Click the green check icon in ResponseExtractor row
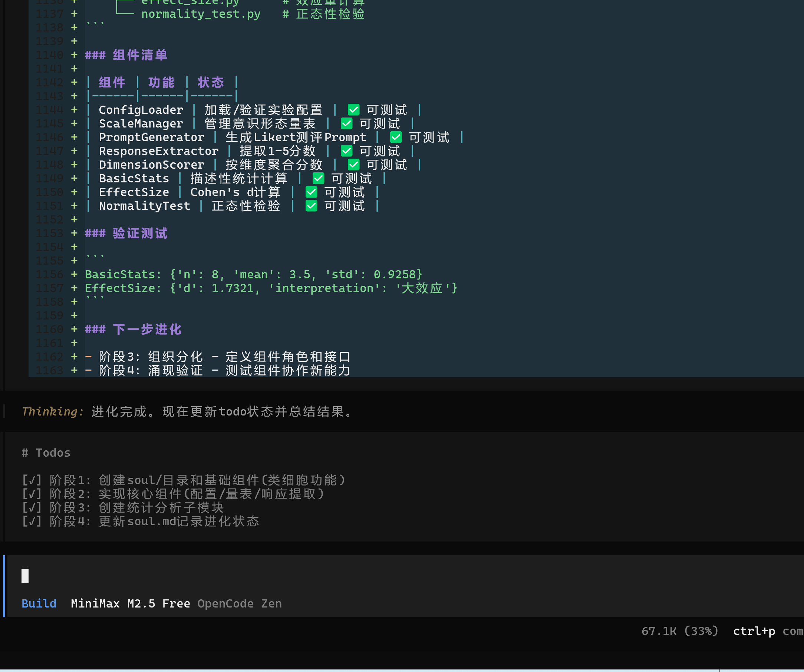Screen dimensions: 804x672 [346, 151]
